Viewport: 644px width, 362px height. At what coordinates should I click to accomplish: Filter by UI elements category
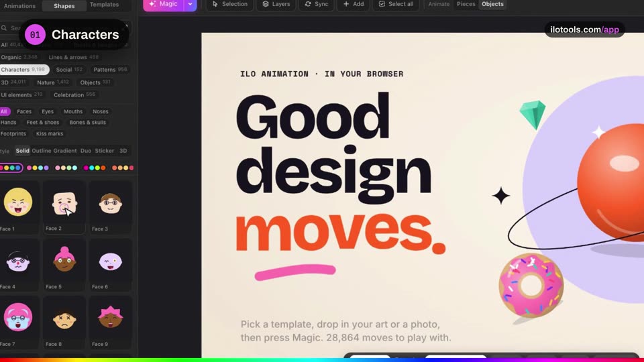click(x=21, y=95)
